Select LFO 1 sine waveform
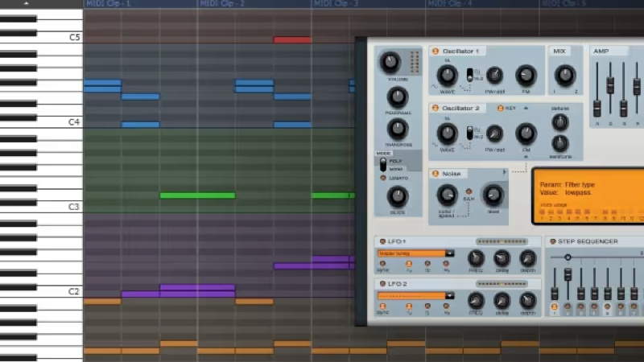The height and width of the screenshot is (362, 644). pos(409,264)
